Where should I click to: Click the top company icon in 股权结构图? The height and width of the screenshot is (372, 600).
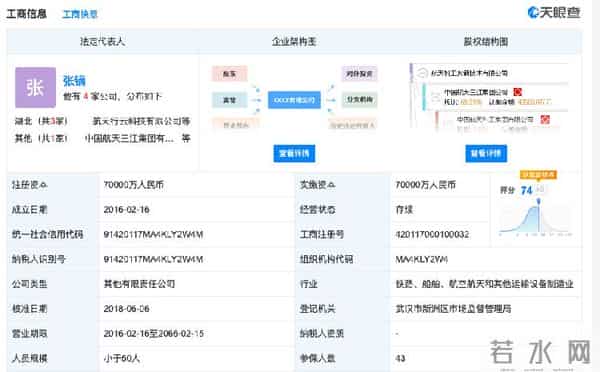pos(422,73)
